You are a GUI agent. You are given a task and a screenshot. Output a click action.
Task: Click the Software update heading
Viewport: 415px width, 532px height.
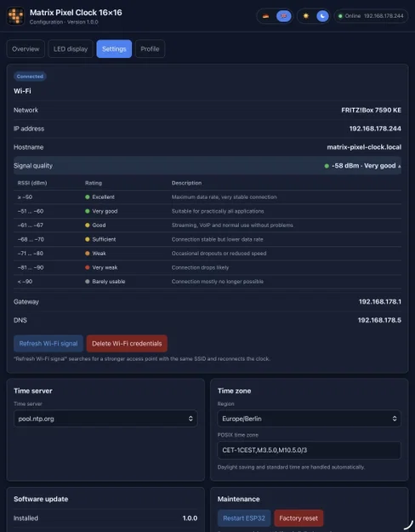(41, 499)
